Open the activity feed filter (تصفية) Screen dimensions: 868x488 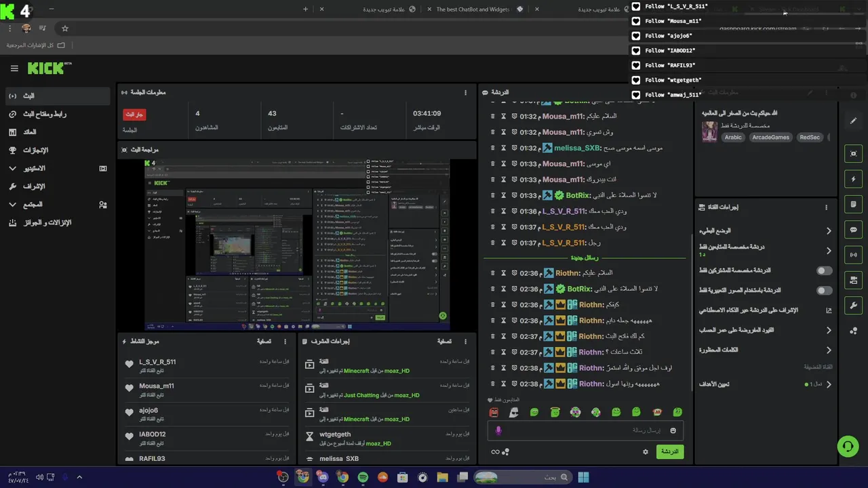click(x=264, y=342)
